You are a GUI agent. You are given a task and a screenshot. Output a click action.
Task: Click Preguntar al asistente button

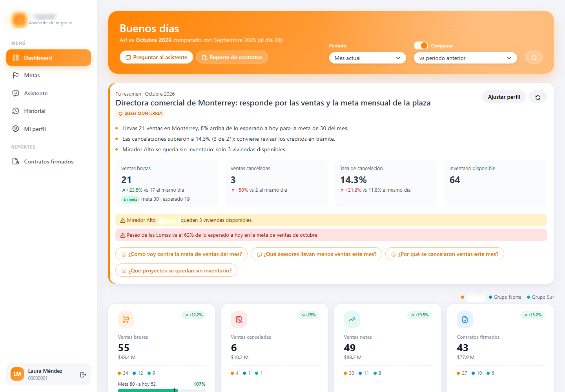156,57
